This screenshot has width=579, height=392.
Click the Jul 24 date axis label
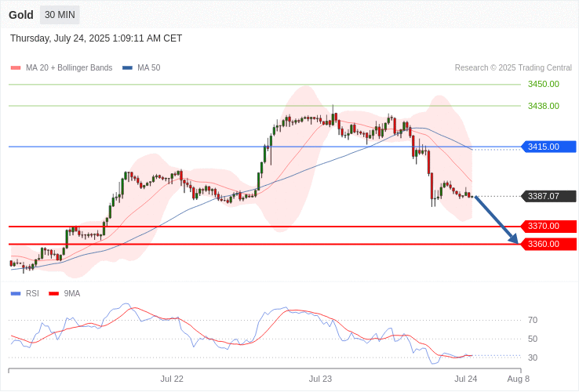coord(466,379)
